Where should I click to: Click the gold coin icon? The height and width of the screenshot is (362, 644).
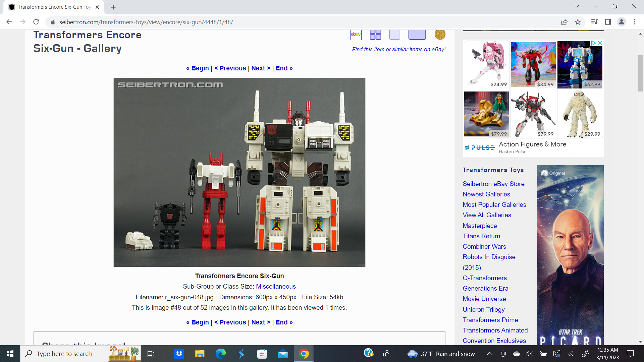440,35
